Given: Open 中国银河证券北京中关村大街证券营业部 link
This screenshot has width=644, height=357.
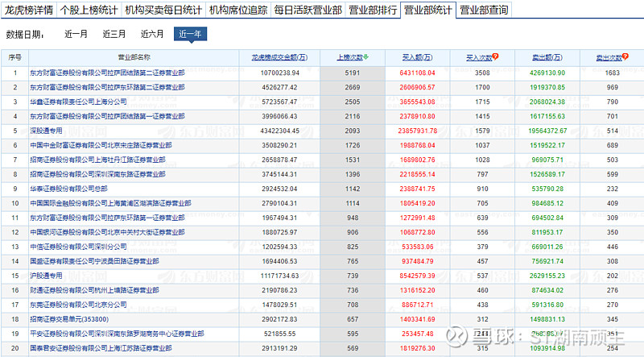Looking at the screenshot, I should [107, 232].
